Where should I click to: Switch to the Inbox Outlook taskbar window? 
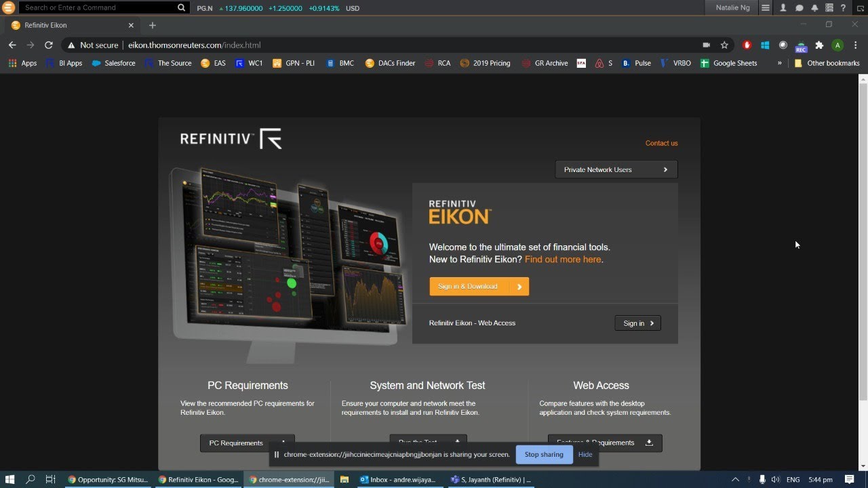click(399, 479)
